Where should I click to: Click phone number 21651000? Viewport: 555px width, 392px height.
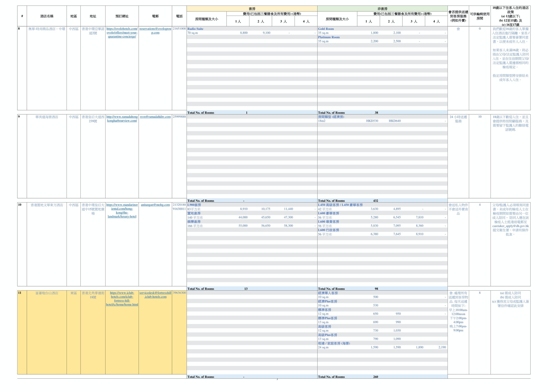[179, 29]
